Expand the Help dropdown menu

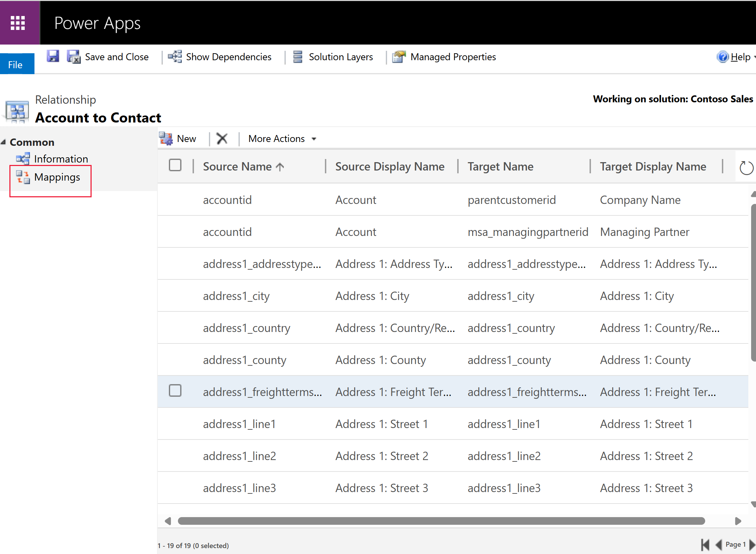coord(754,57)
